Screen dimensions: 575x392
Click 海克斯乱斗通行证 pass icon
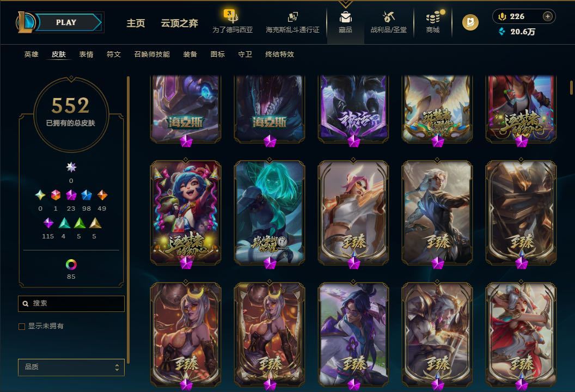pos(292,17)
